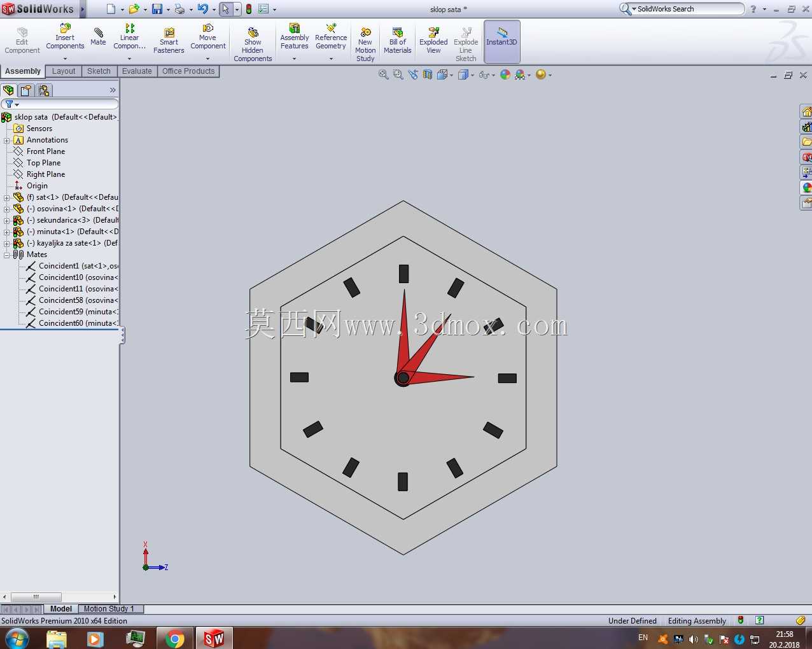Click the Section View icon
This screenshot has height=649, width=812.
point(428,74)
